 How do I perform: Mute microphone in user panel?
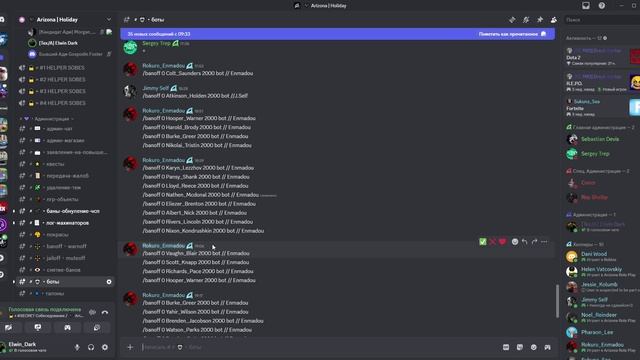pos(77,347)
